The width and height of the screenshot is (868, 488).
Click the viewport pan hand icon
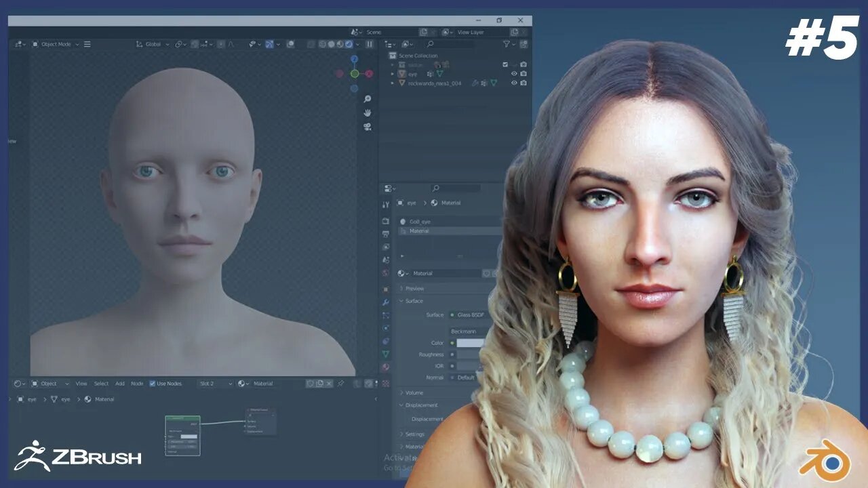pos(367,113)
